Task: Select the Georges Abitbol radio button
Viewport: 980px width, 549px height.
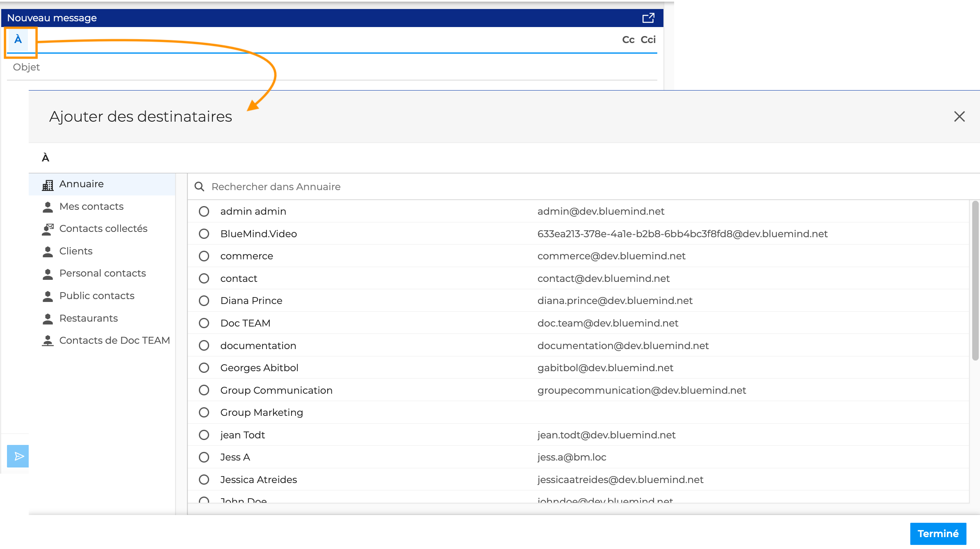Action: click(x=204, y=368)
